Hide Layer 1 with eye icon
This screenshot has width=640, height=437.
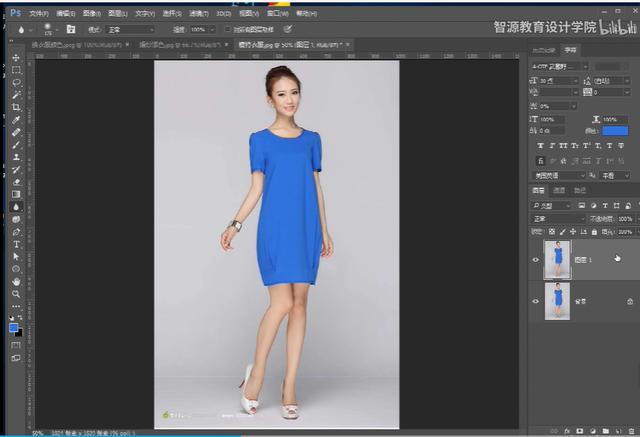coord(536,260)
